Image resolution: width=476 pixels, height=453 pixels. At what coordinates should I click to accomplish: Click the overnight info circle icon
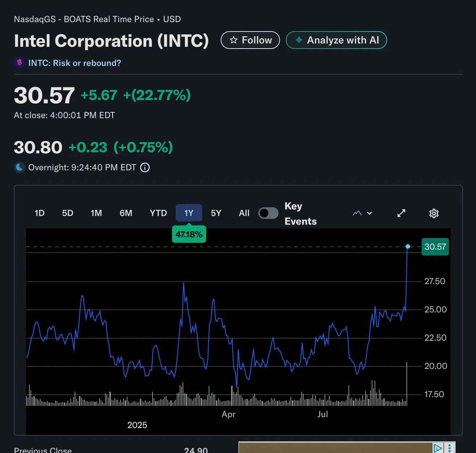145,167
